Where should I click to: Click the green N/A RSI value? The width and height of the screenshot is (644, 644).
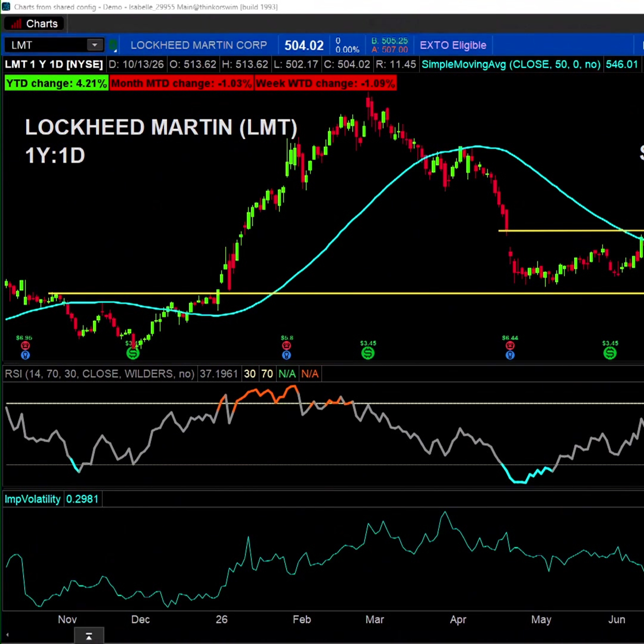pyautogui.click(x=287, y=374)
